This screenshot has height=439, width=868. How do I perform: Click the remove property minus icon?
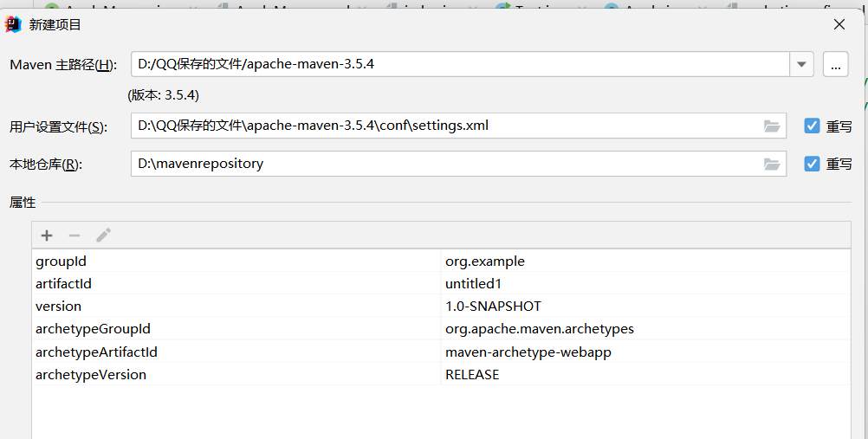(x=74, y=236)
